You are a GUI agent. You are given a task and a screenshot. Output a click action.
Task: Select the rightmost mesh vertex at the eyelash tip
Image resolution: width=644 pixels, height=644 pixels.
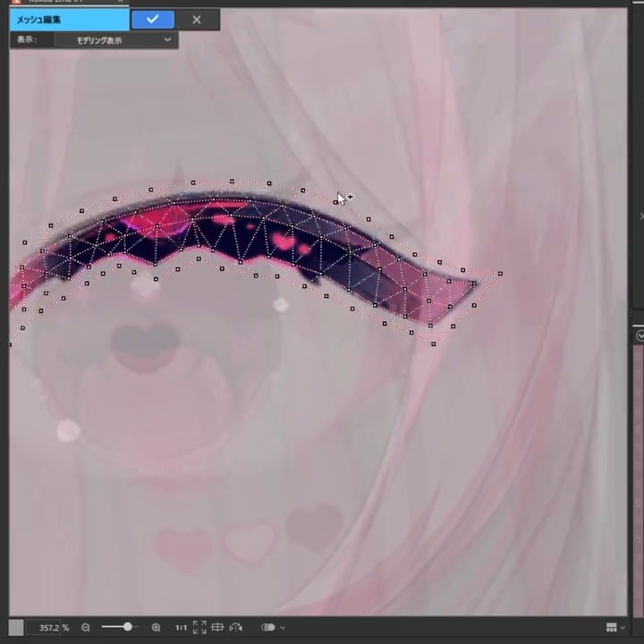click(500, 274)
